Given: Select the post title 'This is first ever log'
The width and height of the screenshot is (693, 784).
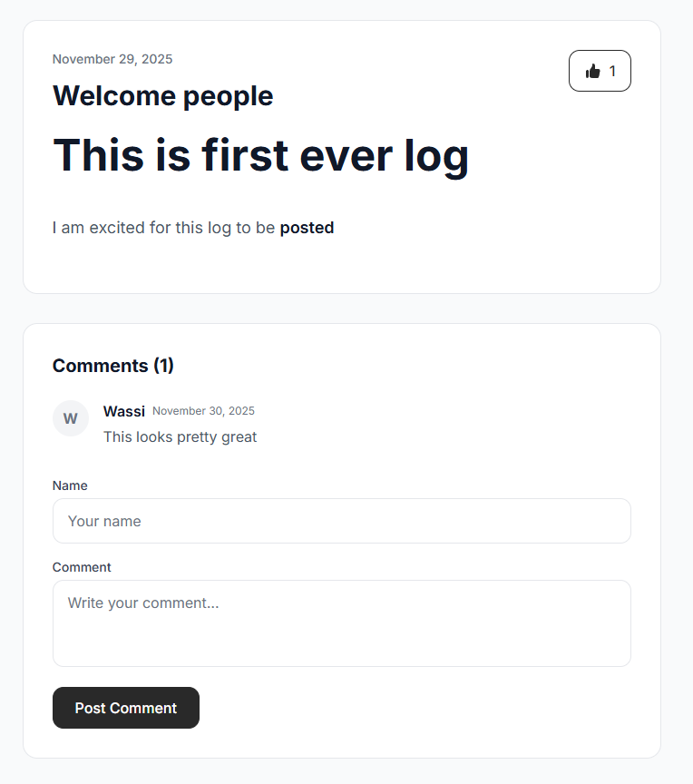Looking at the screenshot, I should (261, 155).
